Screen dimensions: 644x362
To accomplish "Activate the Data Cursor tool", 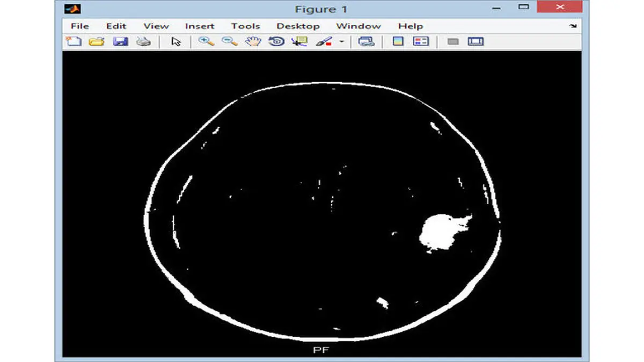I will 299,41.
